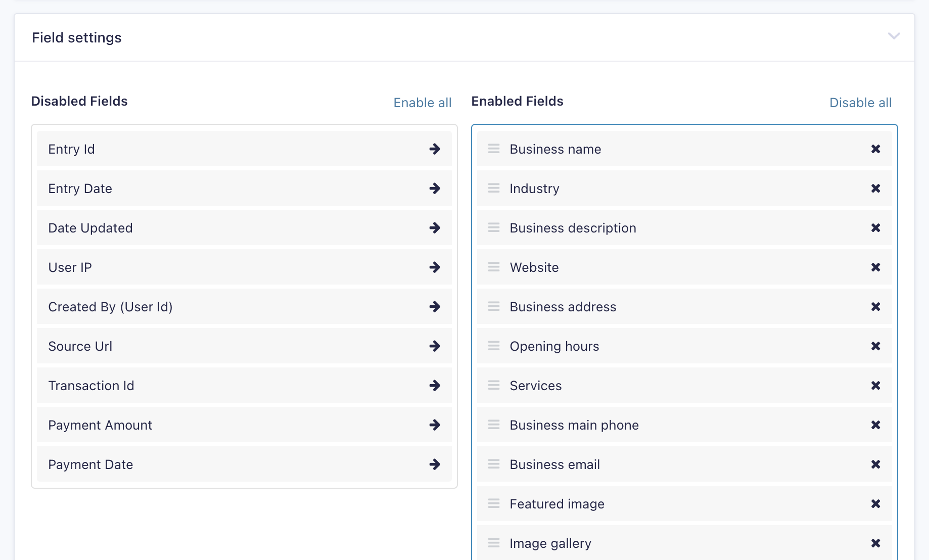Click the drag handle beside Featured image
This screenshot has height=560, width=929.
tap(493, 503)
